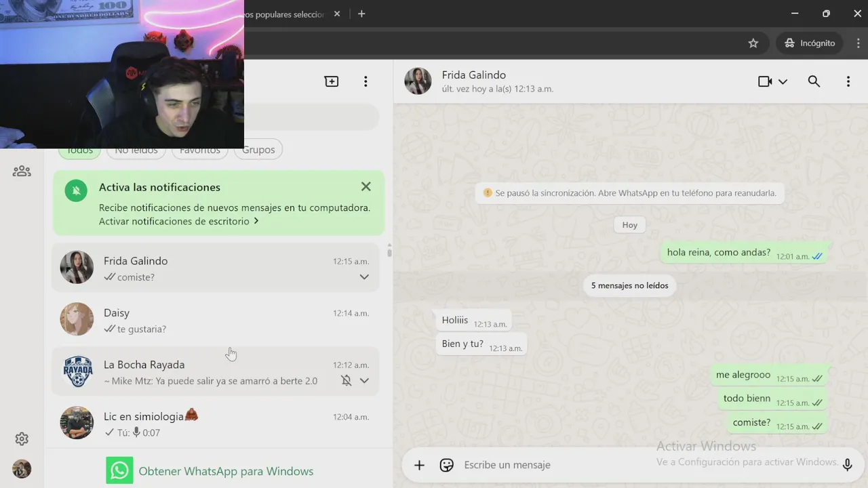868x488 pixels.
Task: Click the Incógnito profile button
Action: (x=810, y=43)
